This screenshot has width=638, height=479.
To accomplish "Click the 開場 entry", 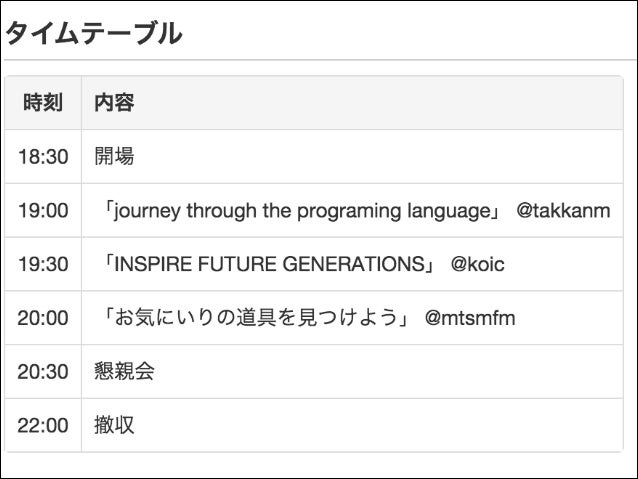I will click(114, 156).
